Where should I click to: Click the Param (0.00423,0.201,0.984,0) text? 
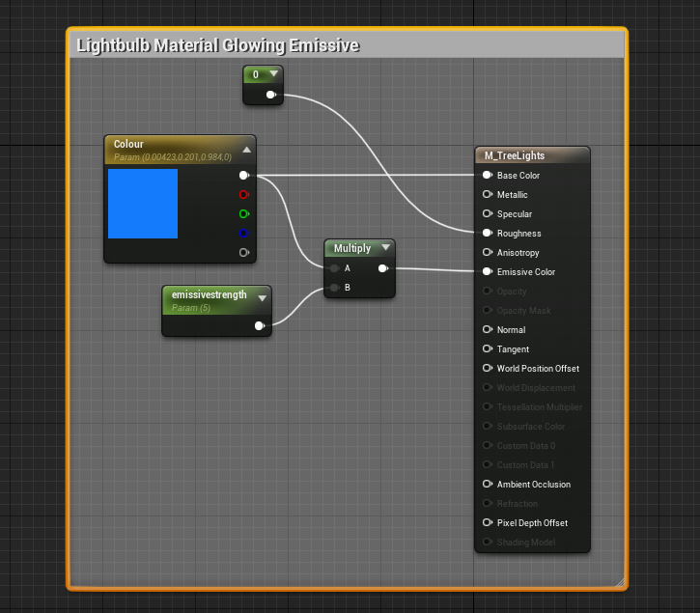click(x=172, y=157)
